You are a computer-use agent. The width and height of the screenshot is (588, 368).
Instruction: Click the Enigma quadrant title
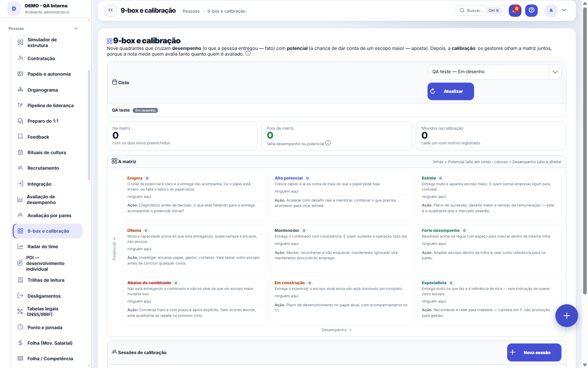(x=135, y=178)
